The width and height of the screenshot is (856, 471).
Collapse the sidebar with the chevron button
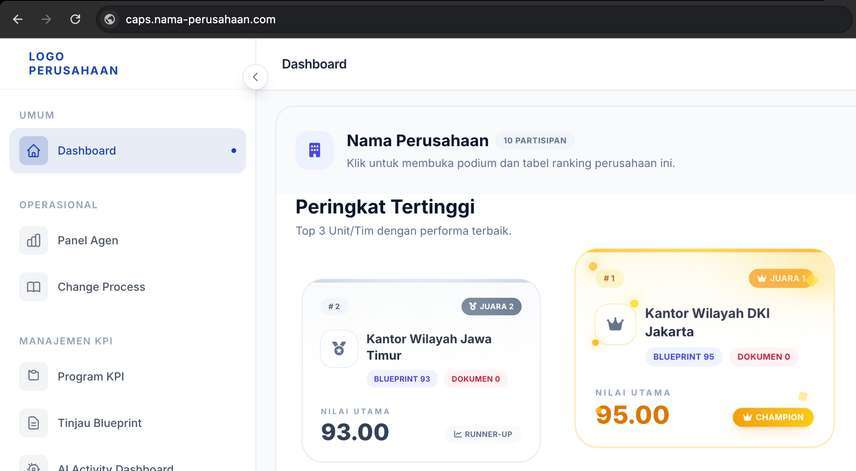pyautogui.click(x=255, y=77)
